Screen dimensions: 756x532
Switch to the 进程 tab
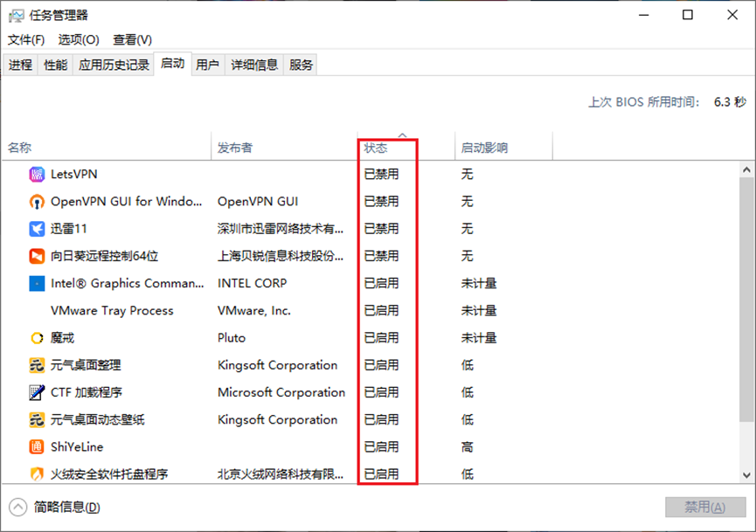pos(20,65)
